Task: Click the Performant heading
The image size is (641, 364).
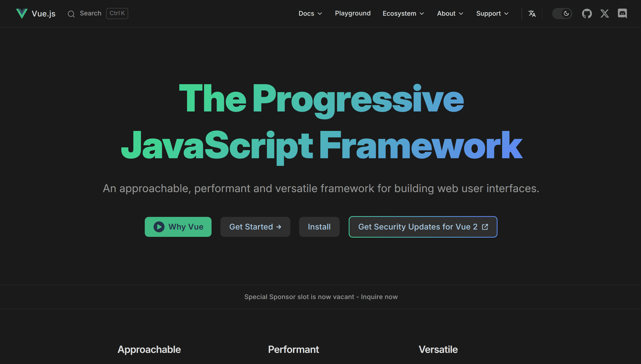Action: 294,350
